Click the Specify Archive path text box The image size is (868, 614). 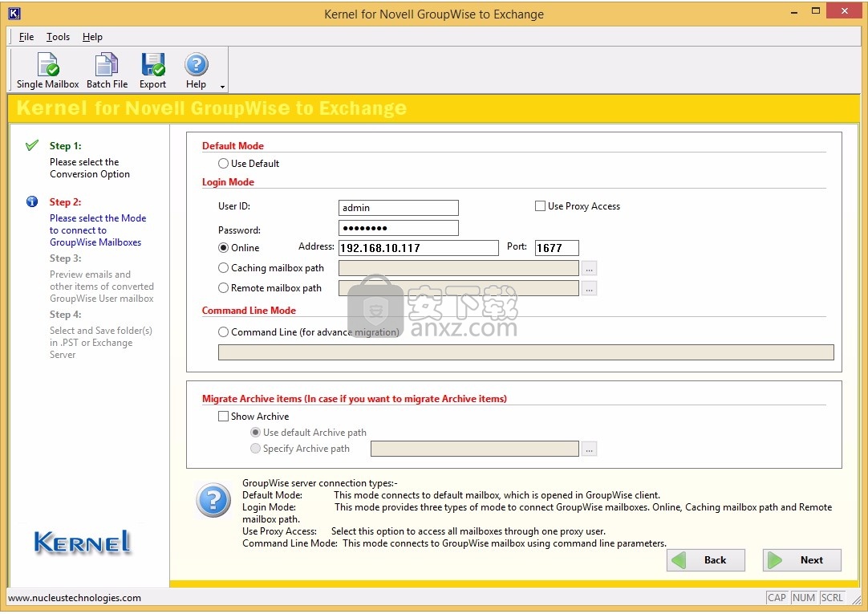coord(474,449)
